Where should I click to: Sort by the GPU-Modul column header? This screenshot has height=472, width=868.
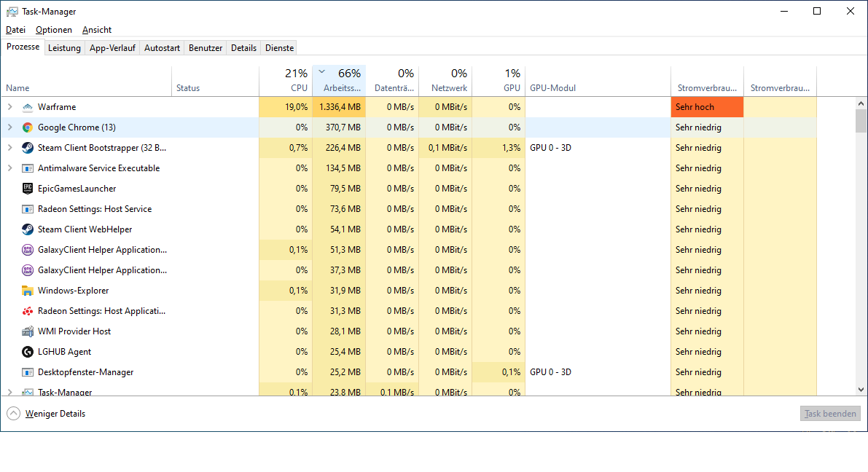(x=598, y=82)
